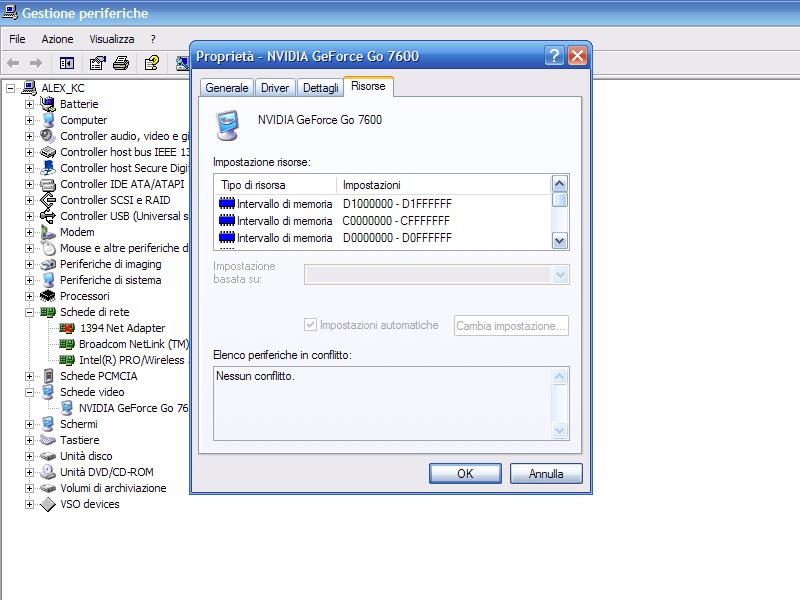Screen dimensions: 800x600
Task: Select the Processori chip icon
Action: pos(48,296)
